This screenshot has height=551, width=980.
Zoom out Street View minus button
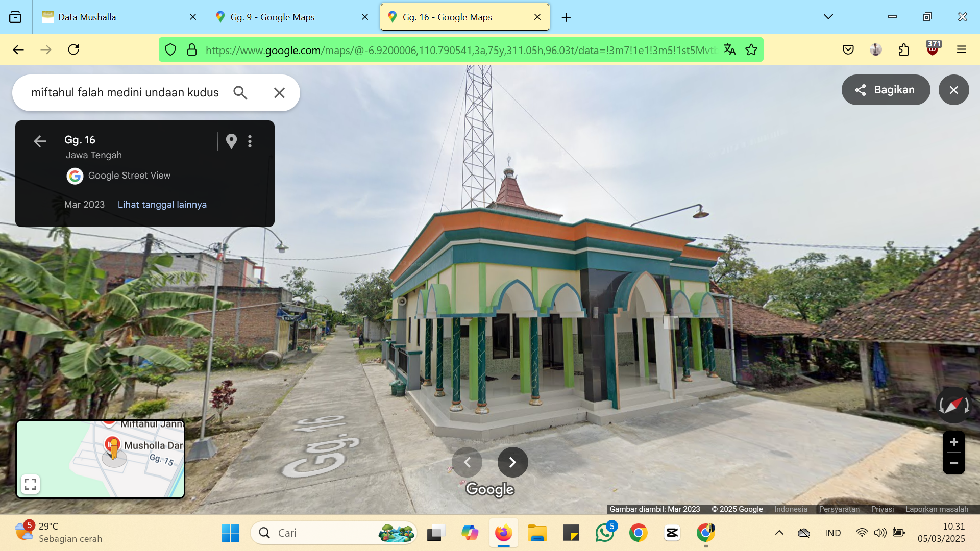click(x=954, y=463)
